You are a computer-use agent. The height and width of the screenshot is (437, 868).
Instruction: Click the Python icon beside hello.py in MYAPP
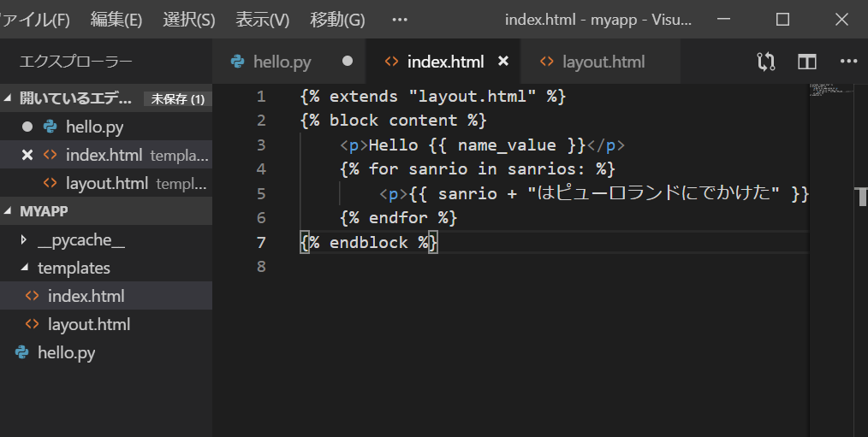[x=22, y=352]
